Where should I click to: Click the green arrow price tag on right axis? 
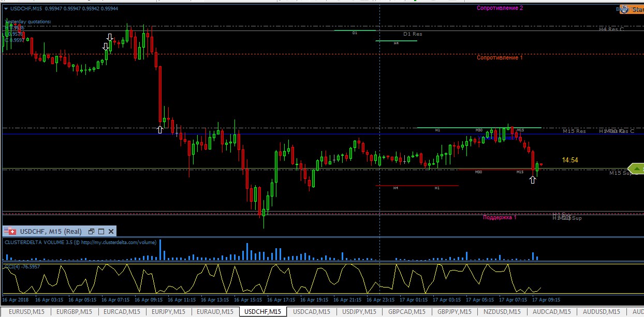click(x=636, y=168)
